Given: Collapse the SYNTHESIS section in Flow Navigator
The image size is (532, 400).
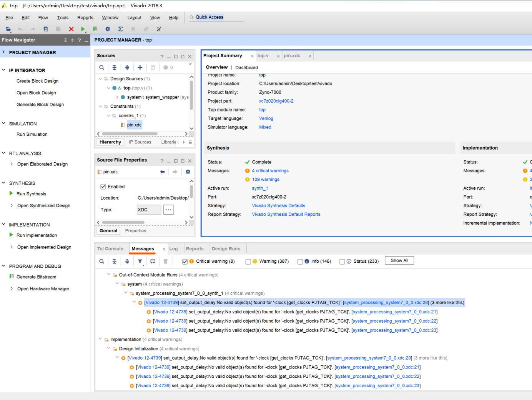Looking at the screenshot, I should (x=3, y=183).
